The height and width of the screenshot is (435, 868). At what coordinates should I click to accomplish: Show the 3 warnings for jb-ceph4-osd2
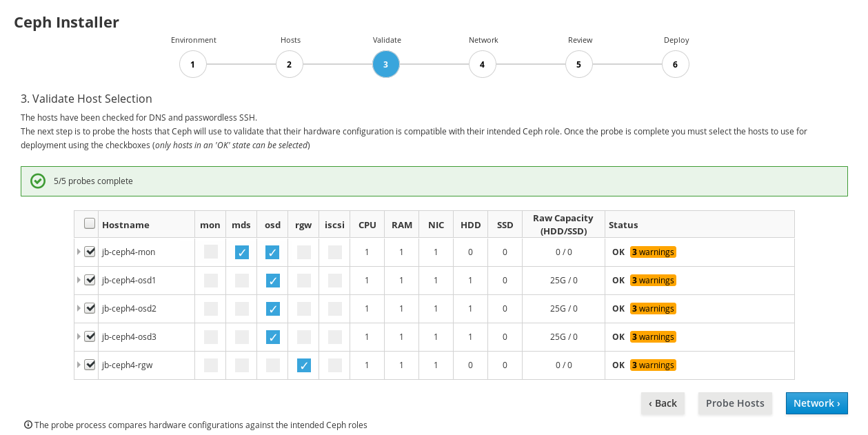(653, 309)
